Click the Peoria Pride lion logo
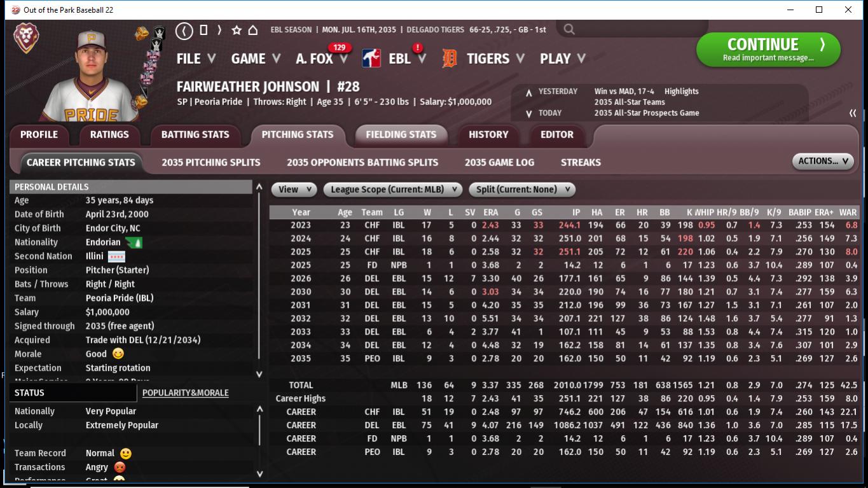 click(x=27, y=38)
